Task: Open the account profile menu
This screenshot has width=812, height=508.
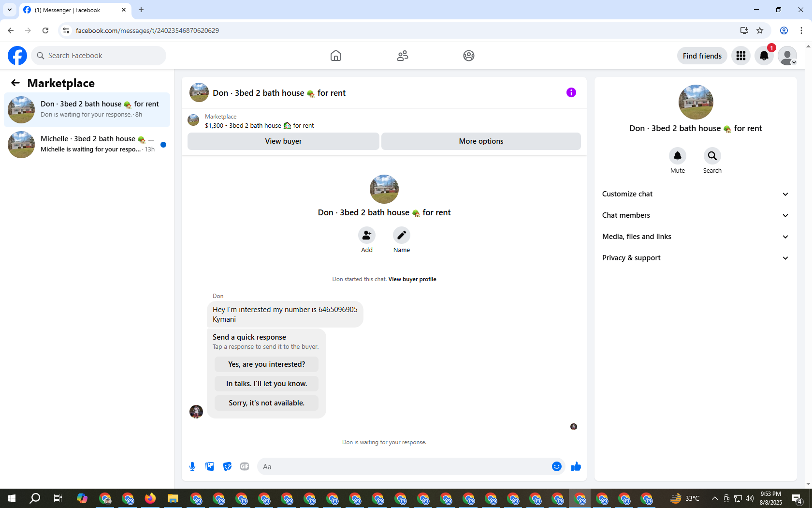Action: click(787, 56)
